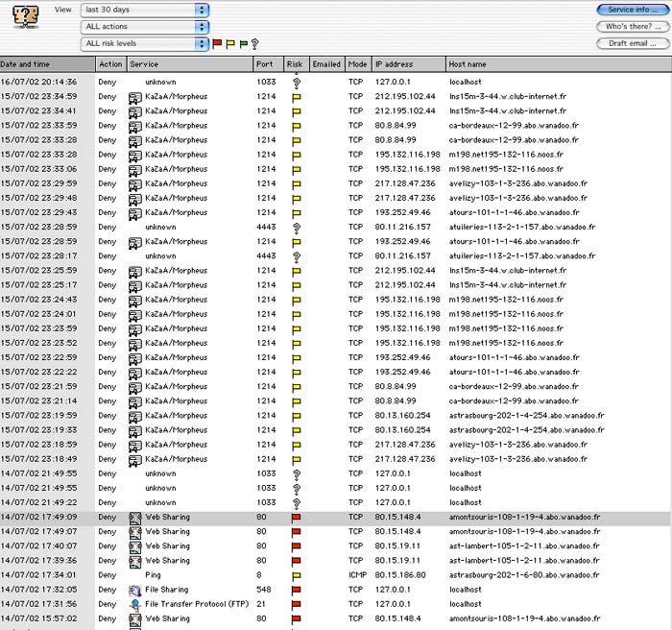Viewport: 672px width, 630px height.
Task: Sort by Date and time column header
Action: 48,64
